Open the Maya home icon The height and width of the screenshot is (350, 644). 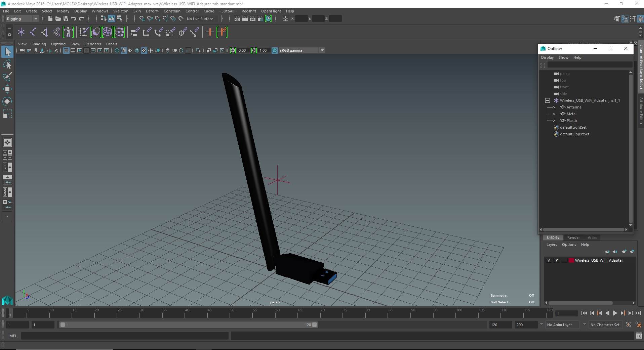(x=7, y=300)
